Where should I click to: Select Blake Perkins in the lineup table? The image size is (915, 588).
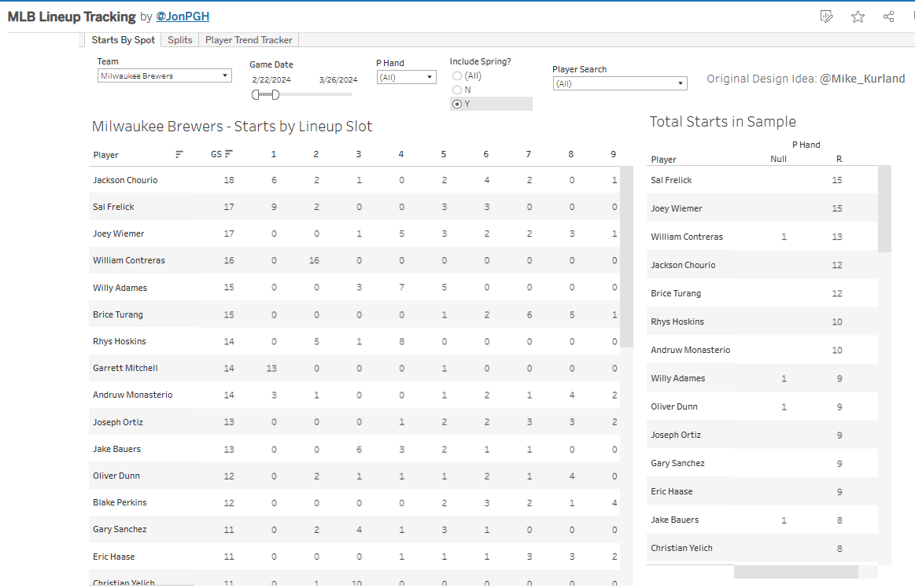(x=120, y=503)
